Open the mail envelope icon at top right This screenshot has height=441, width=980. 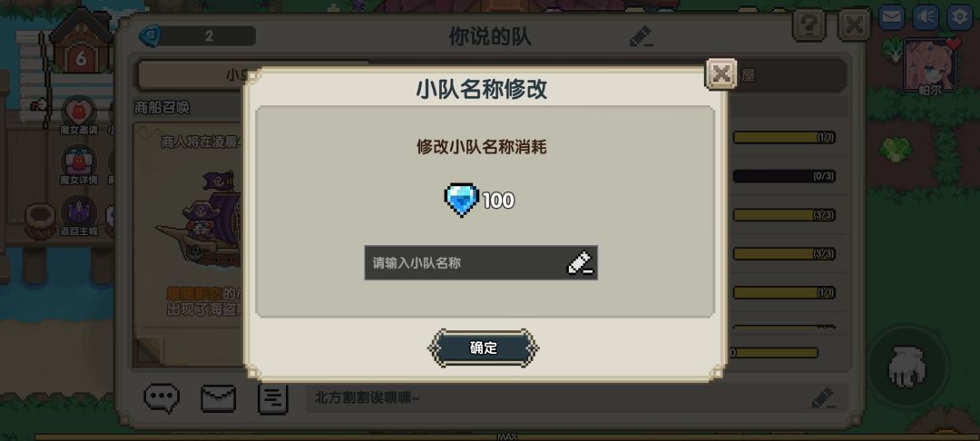(x=891, y=17)
